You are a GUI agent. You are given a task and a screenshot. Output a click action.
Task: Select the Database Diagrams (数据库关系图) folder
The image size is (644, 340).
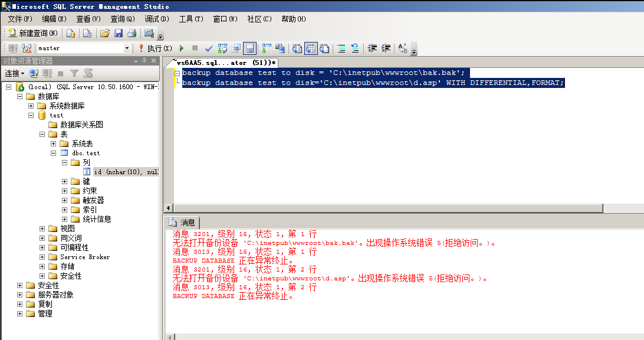click(81, 125)
